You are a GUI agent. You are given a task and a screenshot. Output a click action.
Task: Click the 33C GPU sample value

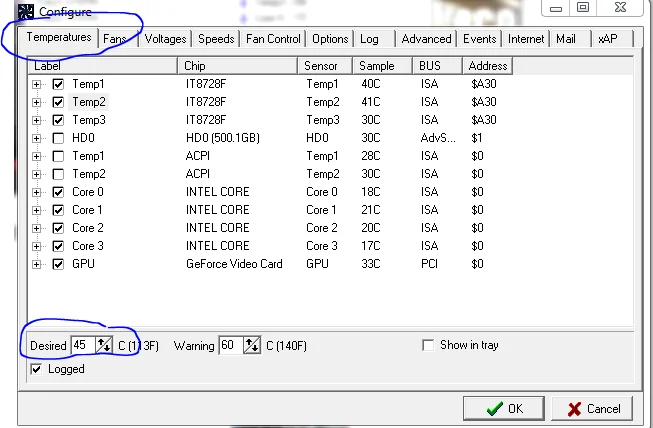point(371,264)
